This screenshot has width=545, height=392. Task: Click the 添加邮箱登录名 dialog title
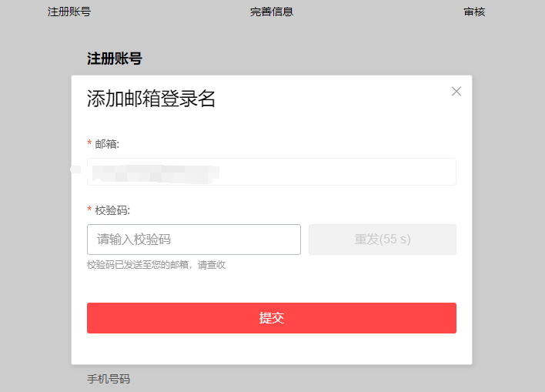(x=151, y=99)
